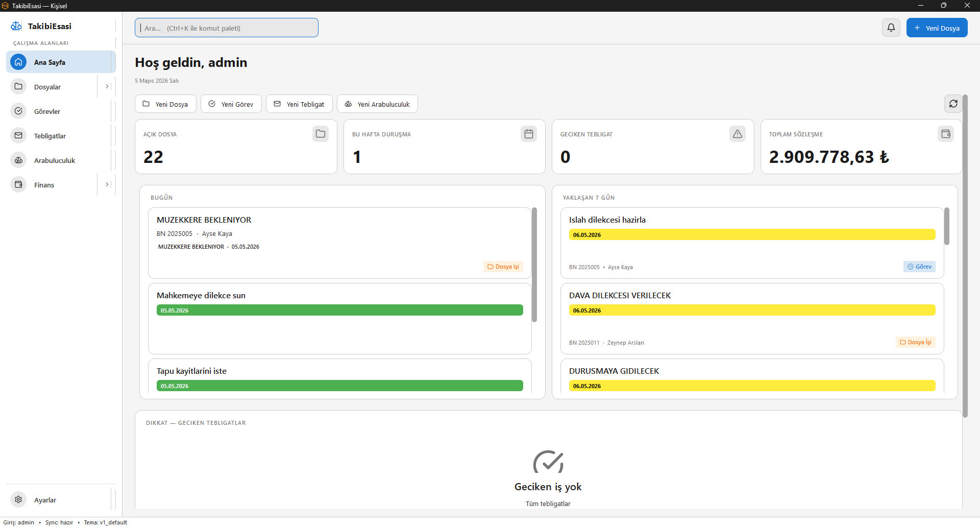Click the scales icon beside Arabuluculuk
The width and height of the screenshot is (980, 527).
pos(18,160)
